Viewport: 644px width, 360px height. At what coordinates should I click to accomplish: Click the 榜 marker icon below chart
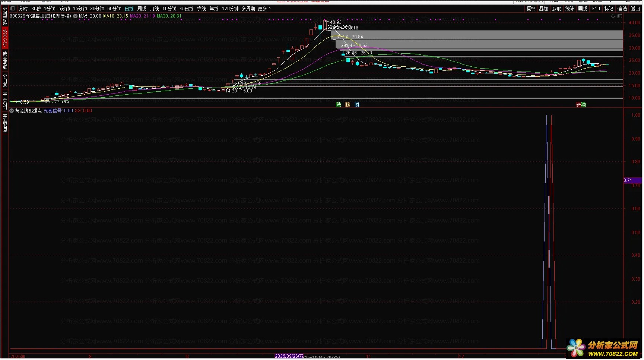pos(348,105)
